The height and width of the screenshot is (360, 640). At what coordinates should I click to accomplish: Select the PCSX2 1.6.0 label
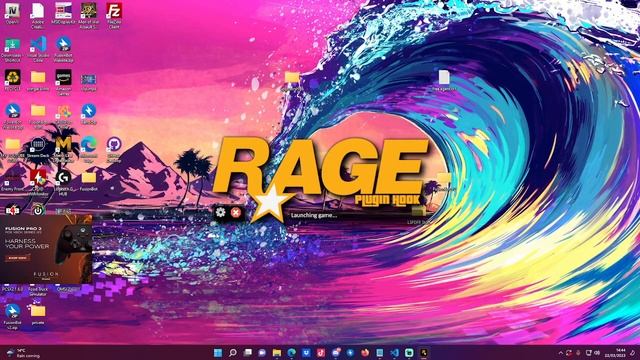point(12,289)
